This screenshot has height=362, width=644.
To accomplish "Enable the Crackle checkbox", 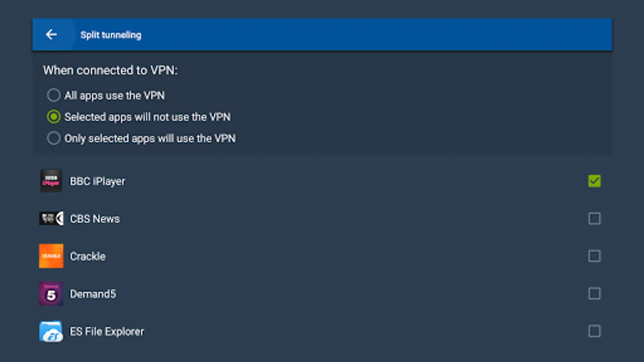I will click(x=594, y=256).
